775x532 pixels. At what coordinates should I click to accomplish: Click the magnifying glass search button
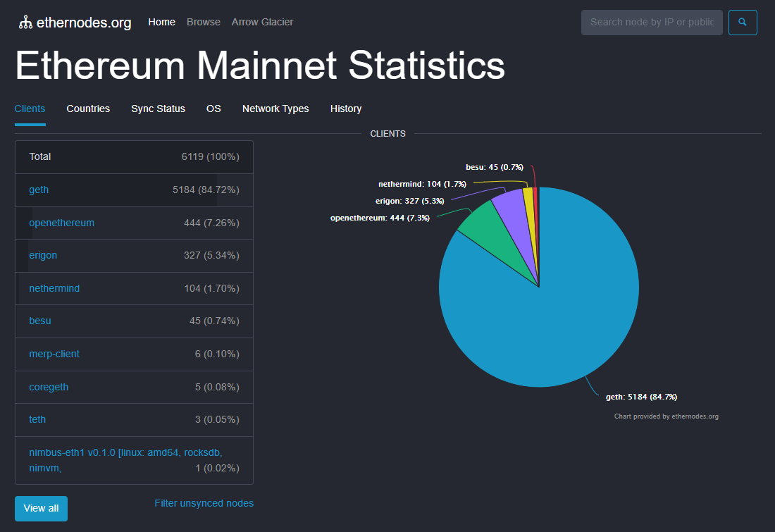[743, 23]
